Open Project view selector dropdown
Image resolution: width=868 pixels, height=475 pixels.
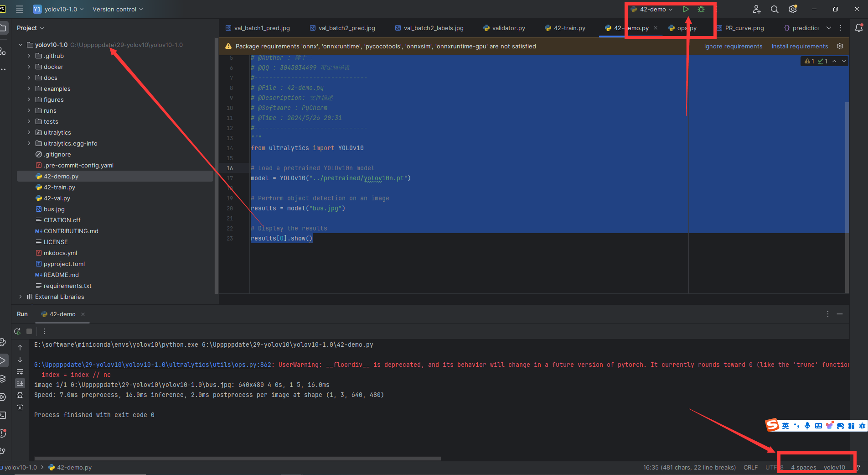(31, 28)
